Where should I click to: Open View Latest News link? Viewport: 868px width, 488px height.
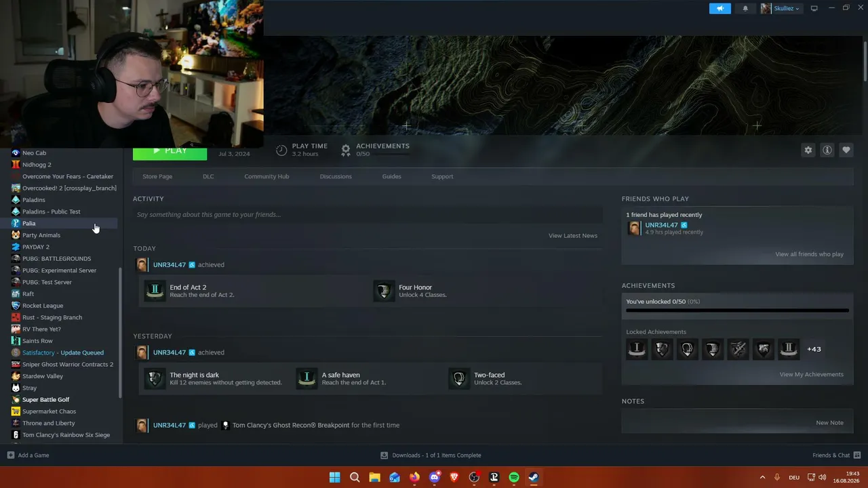573,236
